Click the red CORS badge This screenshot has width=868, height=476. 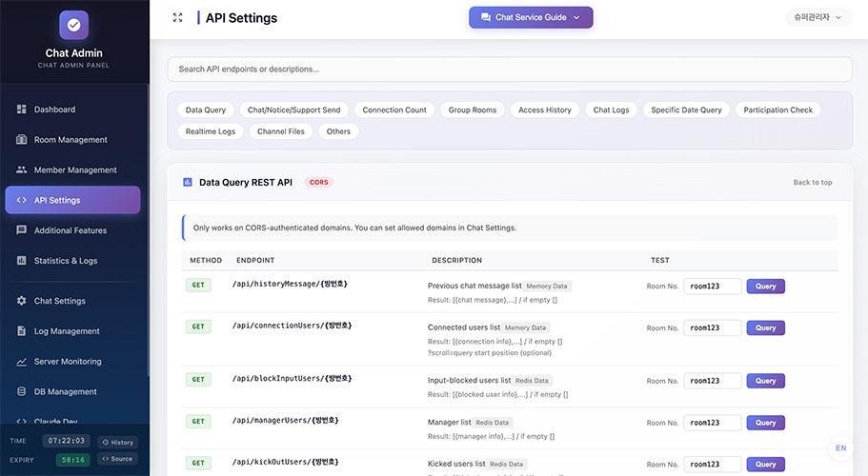pos(319,183)
